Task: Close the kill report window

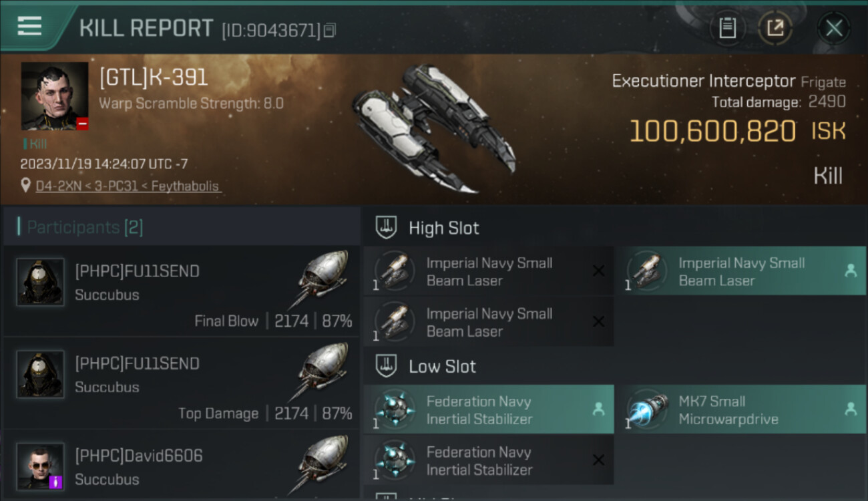Action: (834, 28)
